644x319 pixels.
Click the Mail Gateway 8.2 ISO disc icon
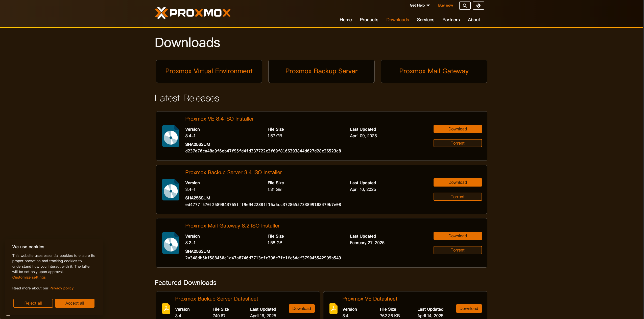[x=171, y=243]
